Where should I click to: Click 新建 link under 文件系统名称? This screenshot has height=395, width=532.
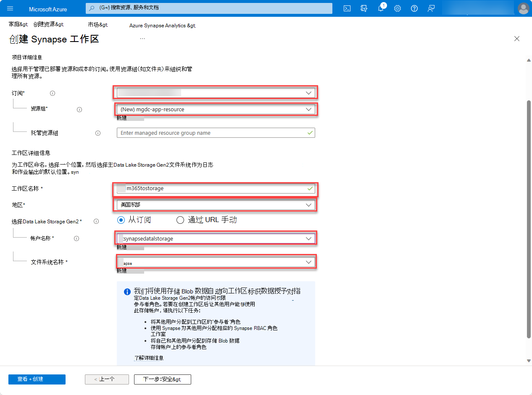122,271
